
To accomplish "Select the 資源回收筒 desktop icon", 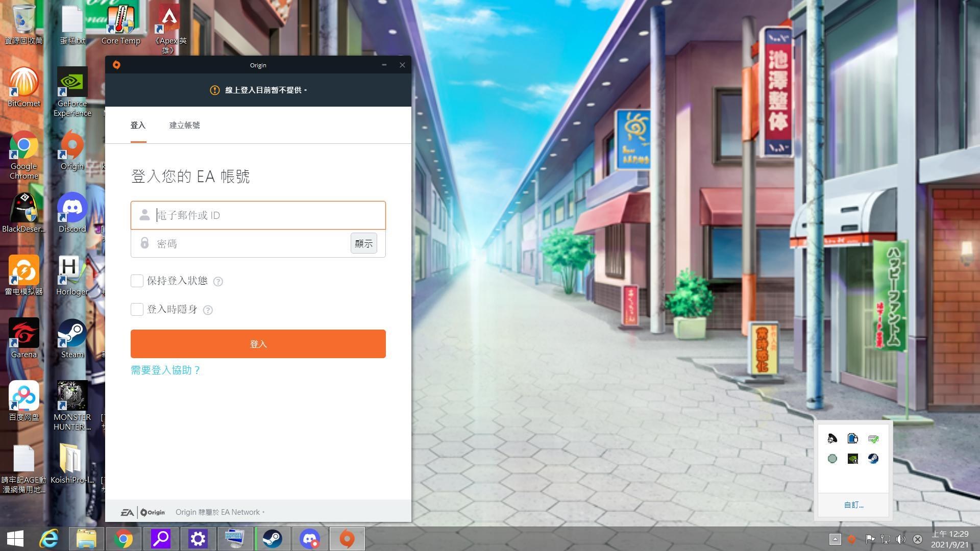I will coord(23,24).
